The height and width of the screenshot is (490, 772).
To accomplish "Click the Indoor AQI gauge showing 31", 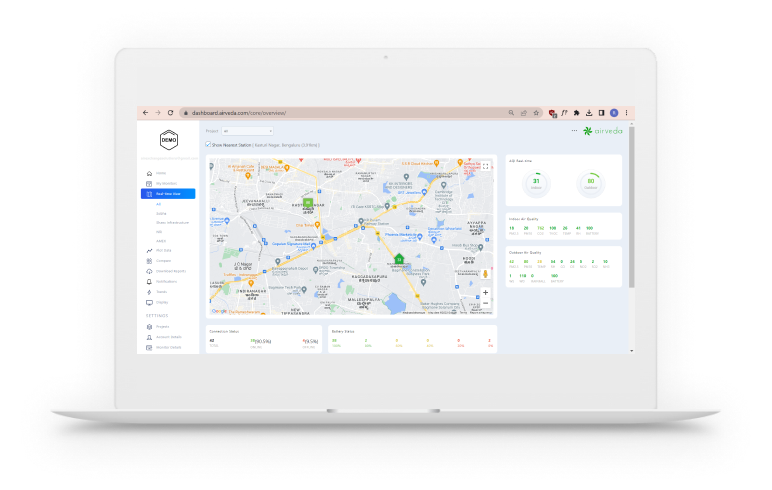I will (x=536, y=182).
